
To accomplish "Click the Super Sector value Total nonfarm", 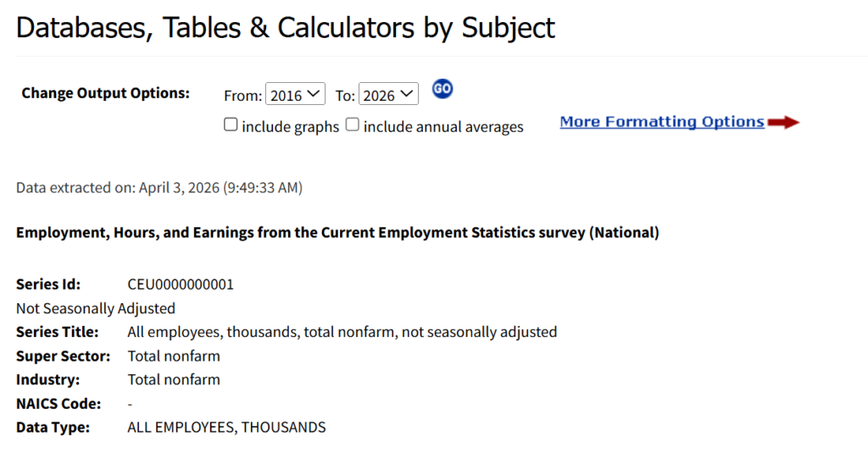I will pos(174,356).
